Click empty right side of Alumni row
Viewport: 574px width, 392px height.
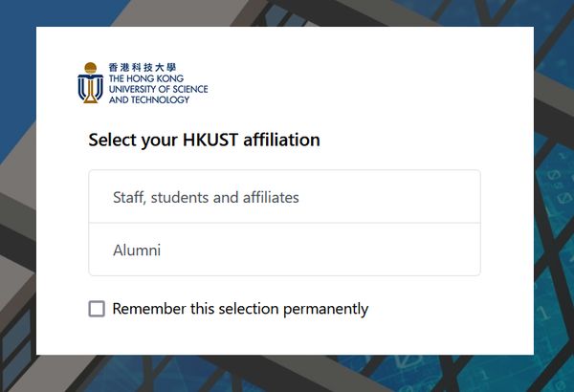pyautogui.click(x=366, y=250)
